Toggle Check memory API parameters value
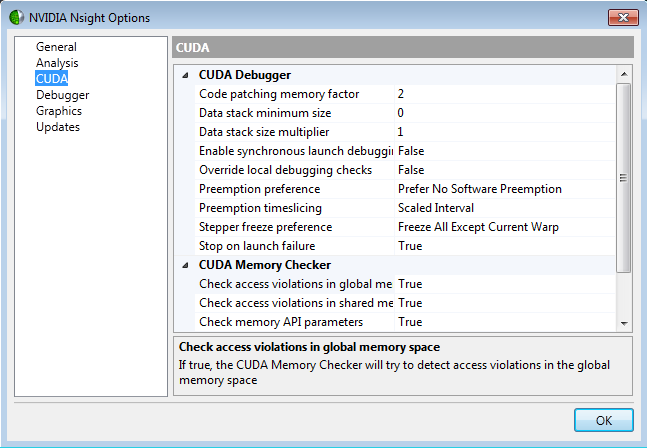This screenshot has height=448, width=647. click(505, 322)
